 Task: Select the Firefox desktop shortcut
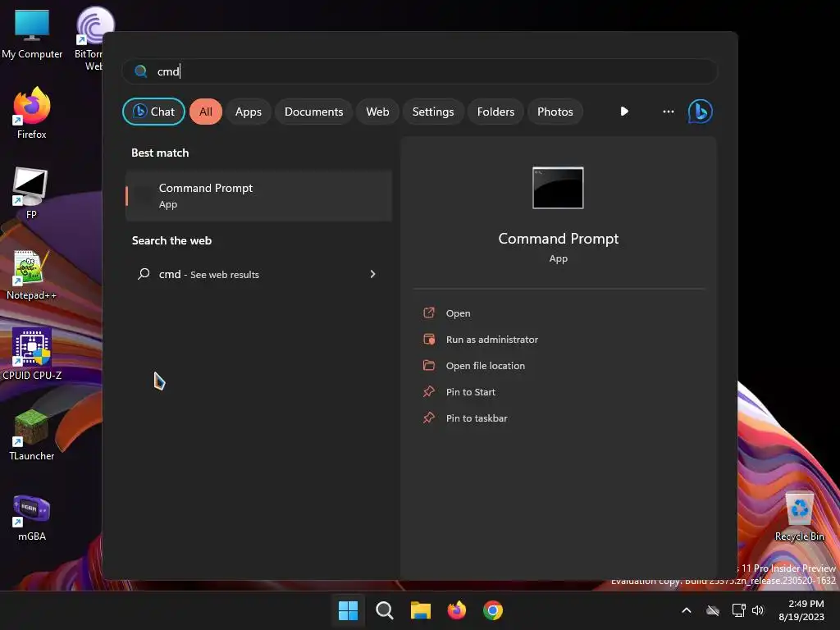click(x=32, y=113)
